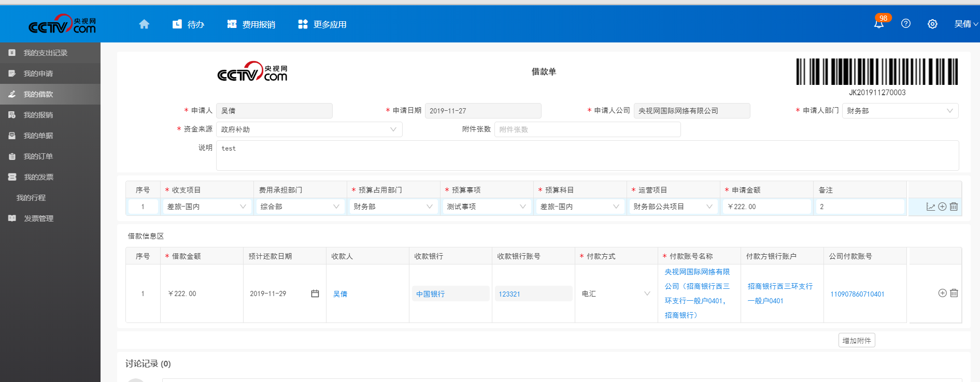Open the help question mark icon

(906, 23)
